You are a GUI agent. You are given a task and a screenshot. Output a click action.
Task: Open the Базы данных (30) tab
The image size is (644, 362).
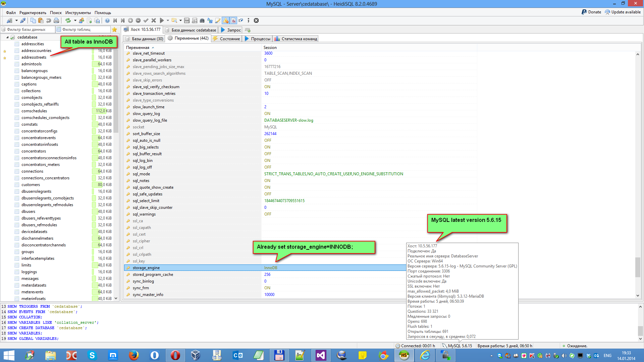144,39
